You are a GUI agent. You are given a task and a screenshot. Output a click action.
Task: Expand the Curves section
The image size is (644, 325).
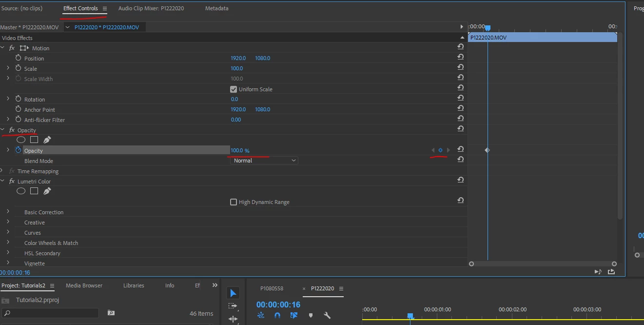tap(8, 232)
